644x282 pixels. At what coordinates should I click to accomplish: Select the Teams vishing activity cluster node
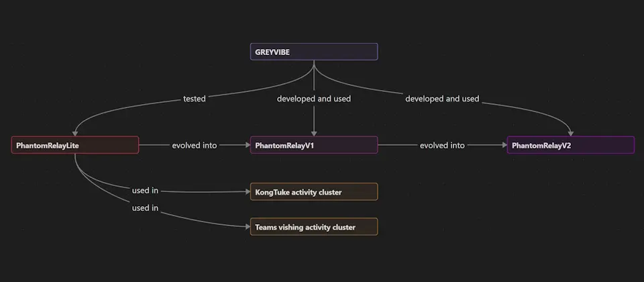tap(314, 226)
